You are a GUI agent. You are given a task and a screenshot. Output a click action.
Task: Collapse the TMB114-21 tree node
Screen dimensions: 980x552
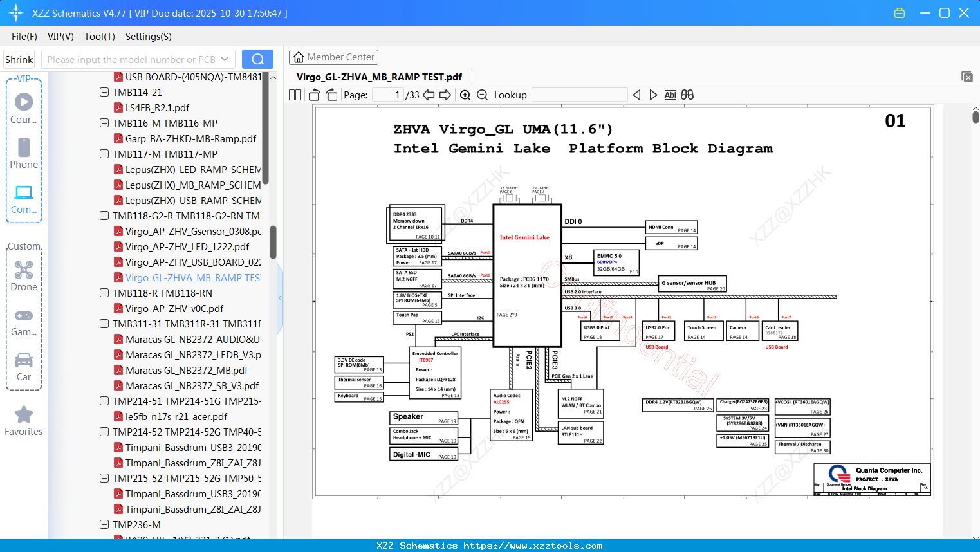[104, 92]
